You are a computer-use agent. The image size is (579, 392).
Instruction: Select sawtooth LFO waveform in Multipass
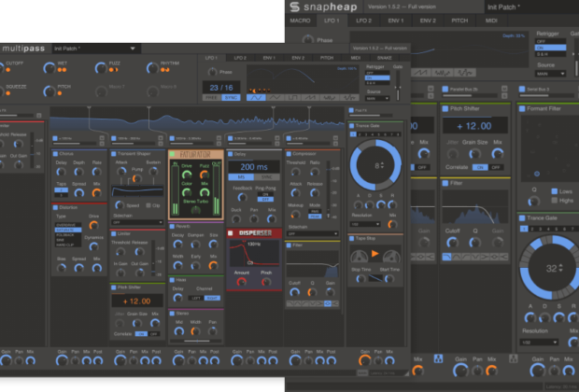(x=311, y=97)
